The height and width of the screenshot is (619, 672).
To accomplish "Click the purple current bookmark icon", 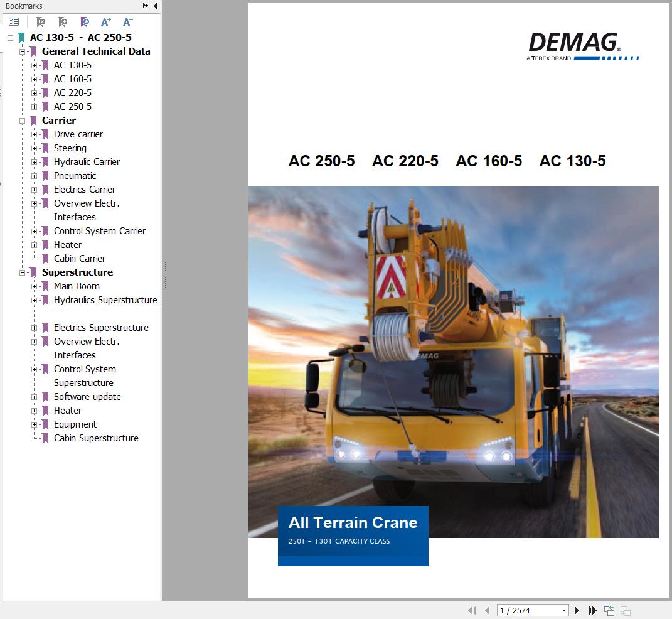I will [x=84, y=22].
